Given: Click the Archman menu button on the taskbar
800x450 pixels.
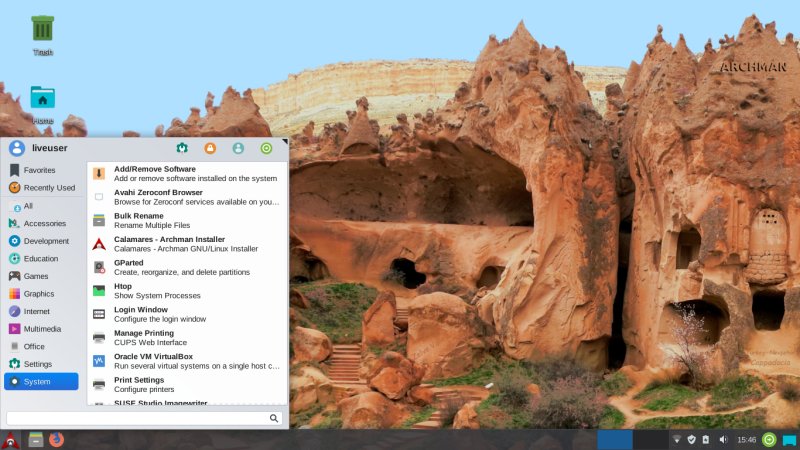Looking at the screenshot, I should pos(10,440).
